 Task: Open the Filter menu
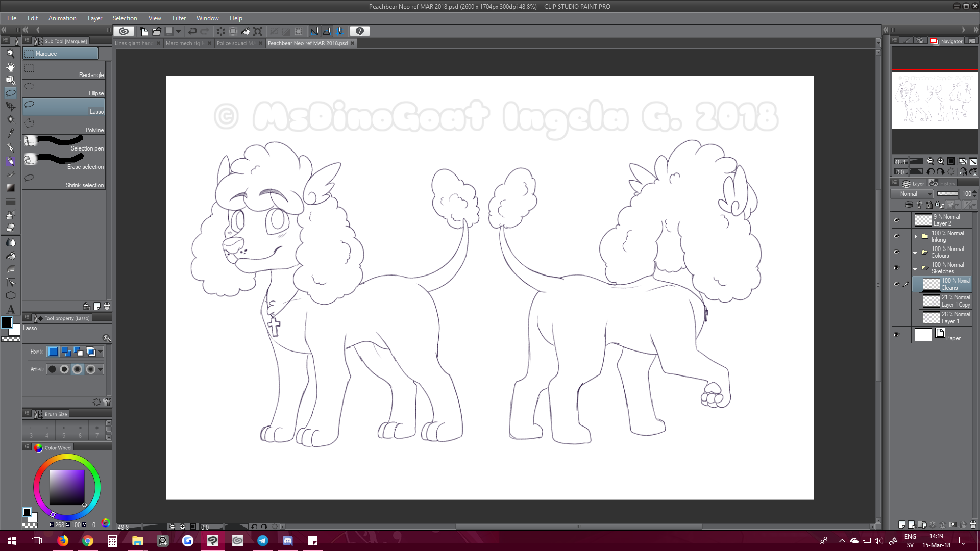(179, 18)
